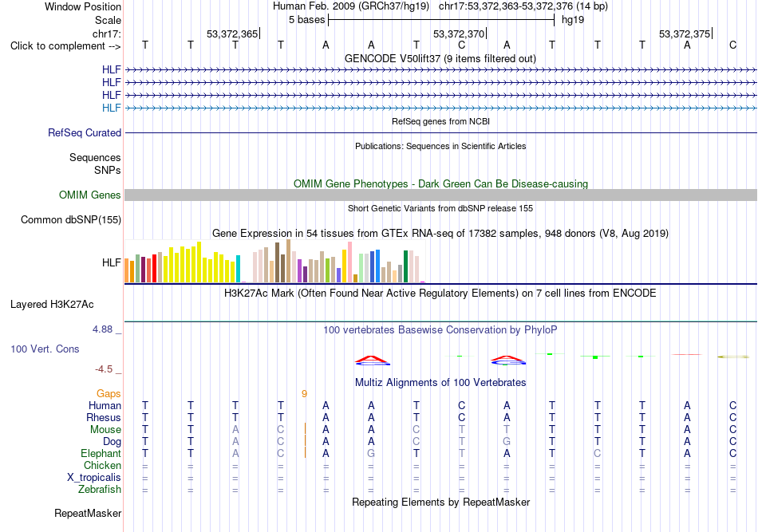Click the 53,372,370 position marker
The image size is (758, 532).
(x=459, y=33)
